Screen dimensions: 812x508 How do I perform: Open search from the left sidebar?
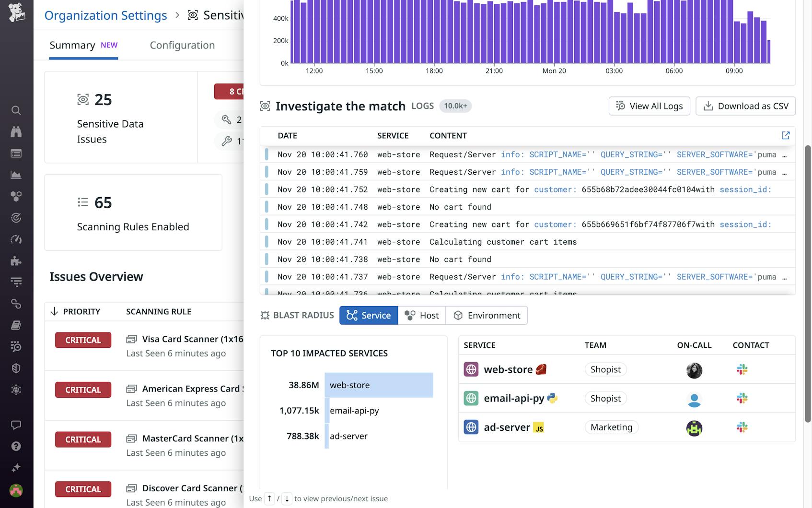(x=16, y=110)
